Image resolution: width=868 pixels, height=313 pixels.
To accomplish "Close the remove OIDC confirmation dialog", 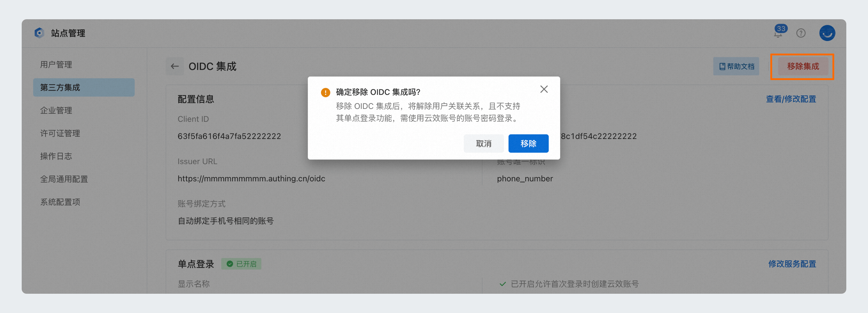I will pos(544,89).
